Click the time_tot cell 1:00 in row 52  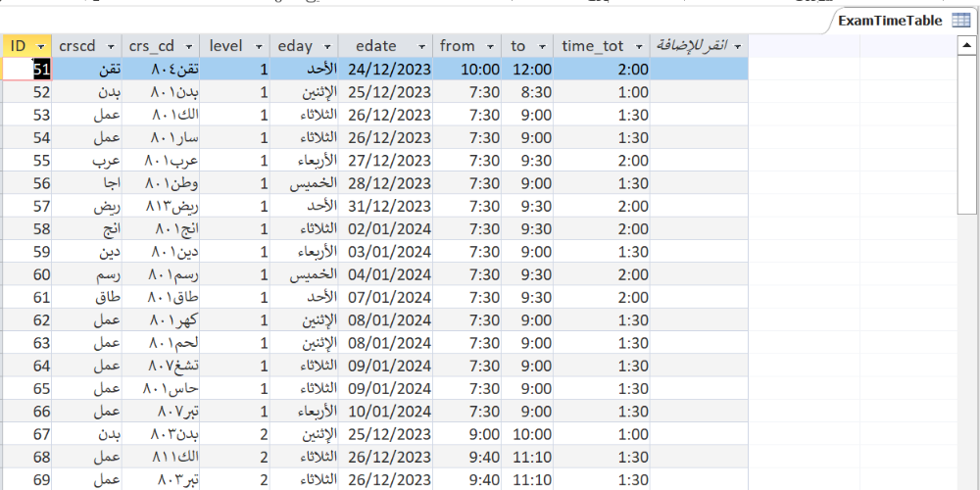[x=602, y=92]
